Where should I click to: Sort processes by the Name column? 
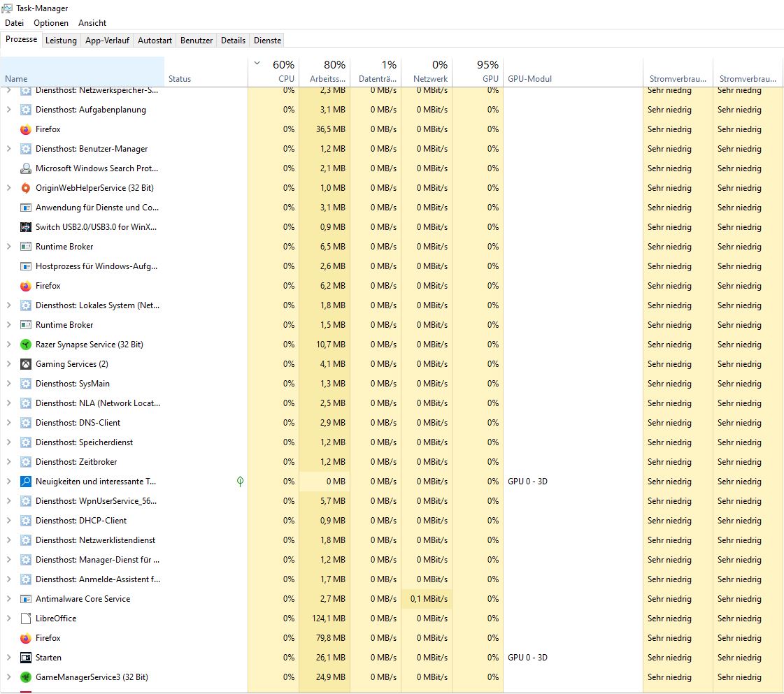coord(82,71)
